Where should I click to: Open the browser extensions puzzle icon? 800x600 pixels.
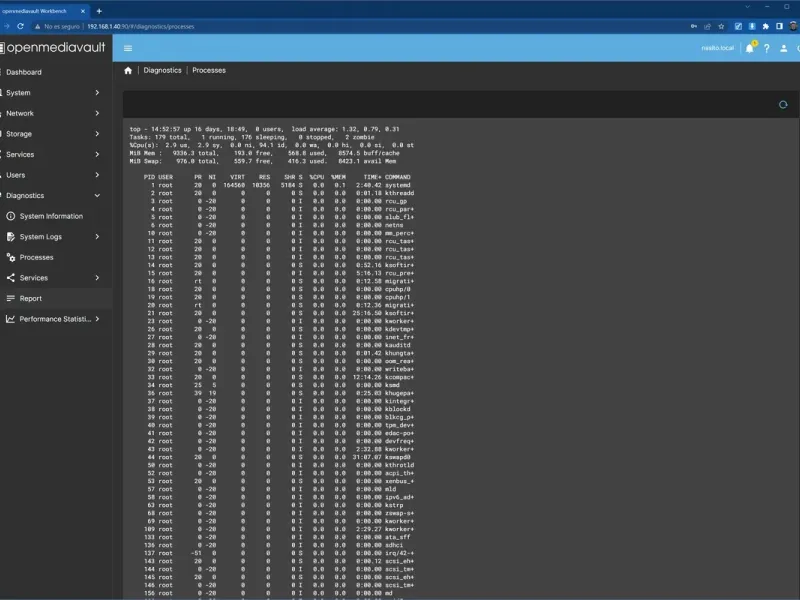click(x=765, y=27)
